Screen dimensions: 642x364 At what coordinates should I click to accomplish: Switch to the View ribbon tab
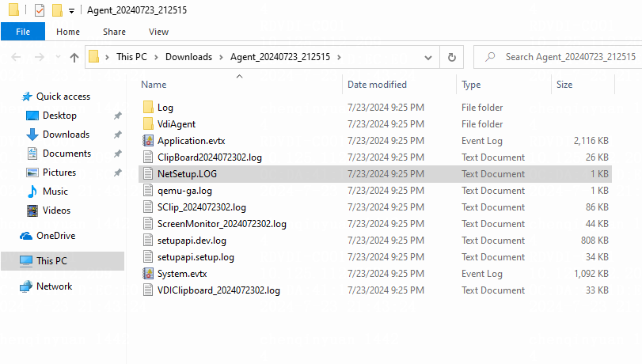coord(158,32)
